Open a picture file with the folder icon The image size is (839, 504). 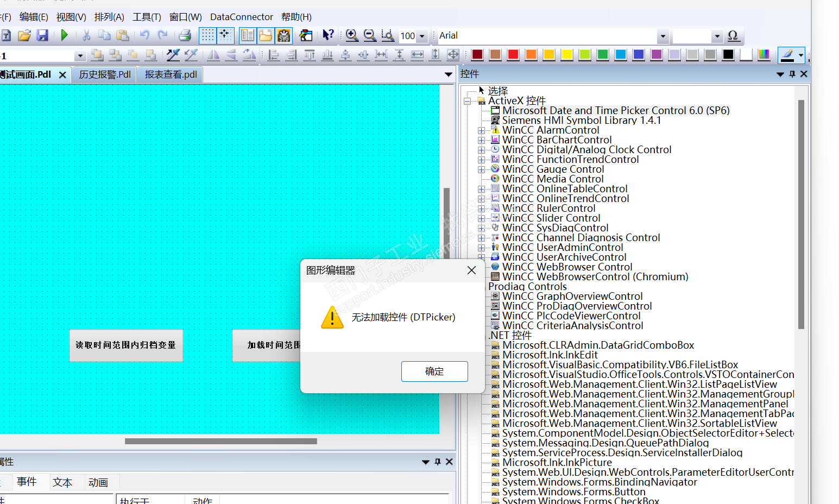(x=24, y=36)
